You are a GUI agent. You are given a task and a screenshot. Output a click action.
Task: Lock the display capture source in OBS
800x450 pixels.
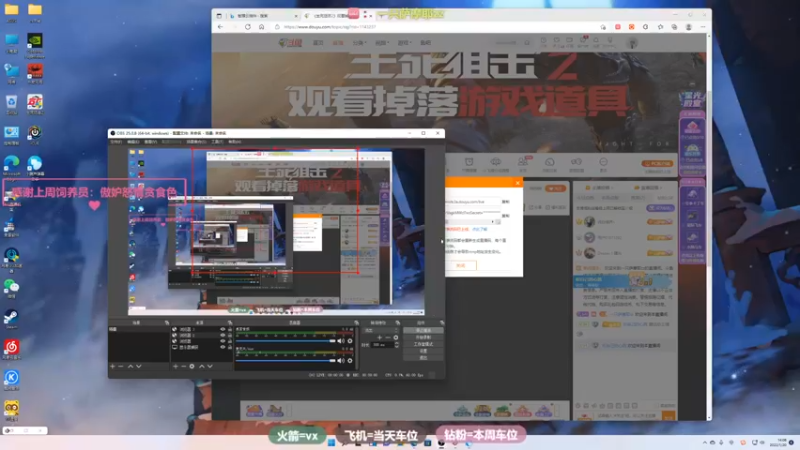(230, 347)
